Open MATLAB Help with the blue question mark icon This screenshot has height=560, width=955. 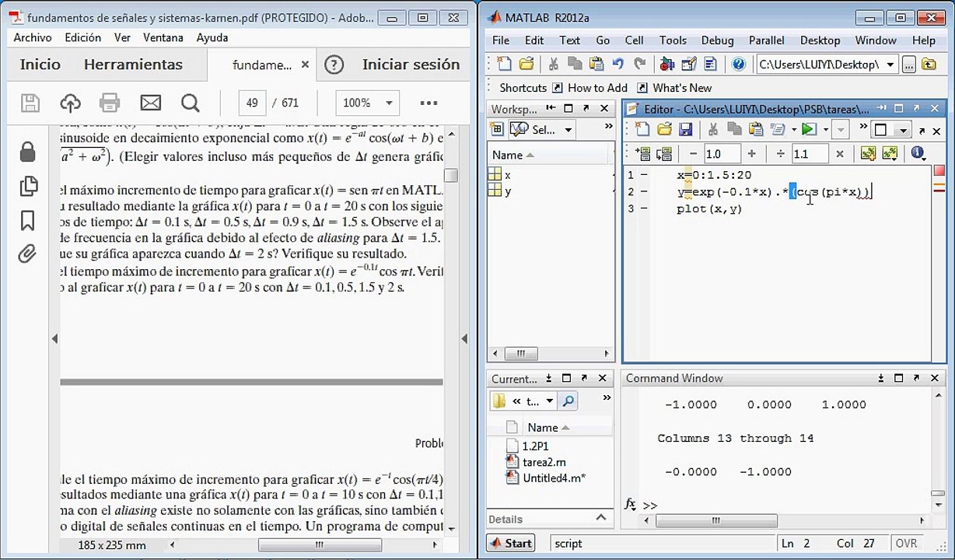pos(739,65)
